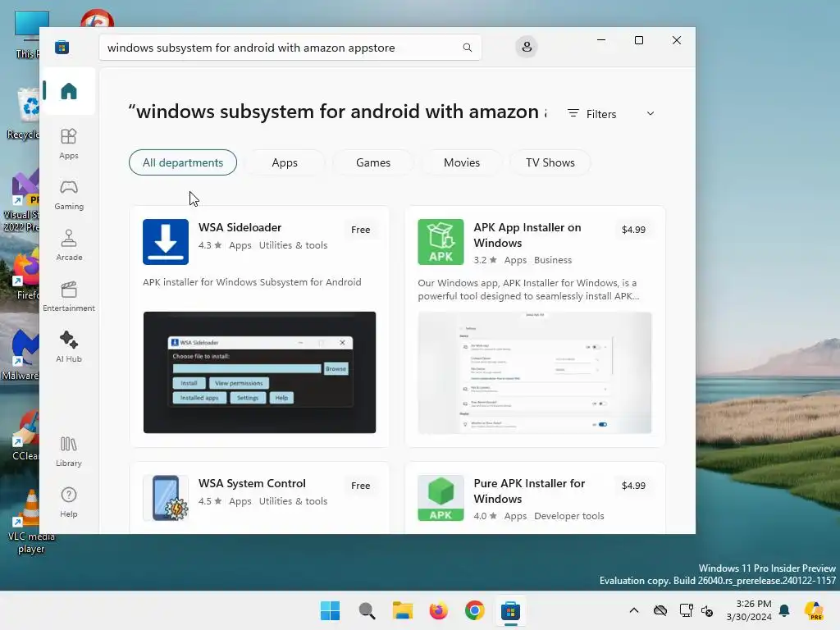Screen dimensions: 840x630
Task: Open File Explorer from taskbar
Action: tap(402, 610)
